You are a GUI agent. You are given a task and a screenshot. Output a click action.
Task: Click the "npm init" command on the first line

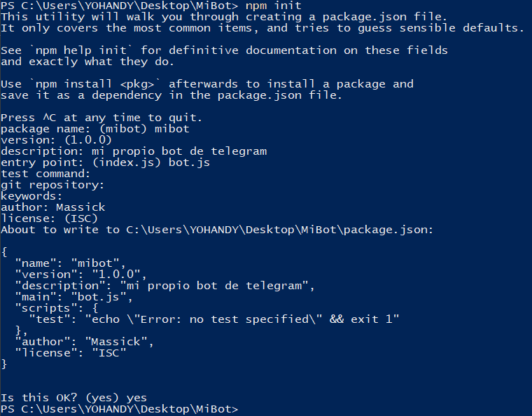coord(273,6)
